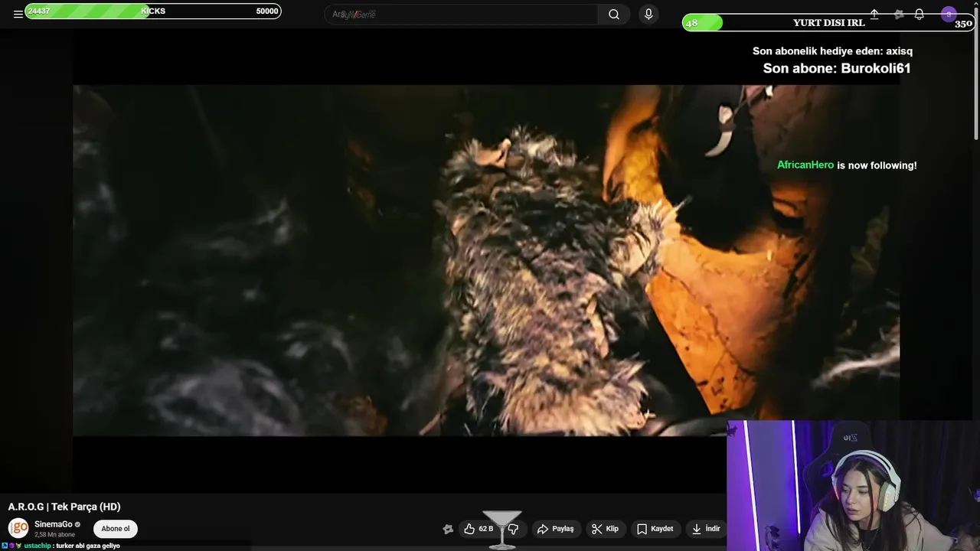Click the AfricanHero follower alert name
The width and height of the screenshot is (980, 551).
pyautogui.click(x=805, y=165)
